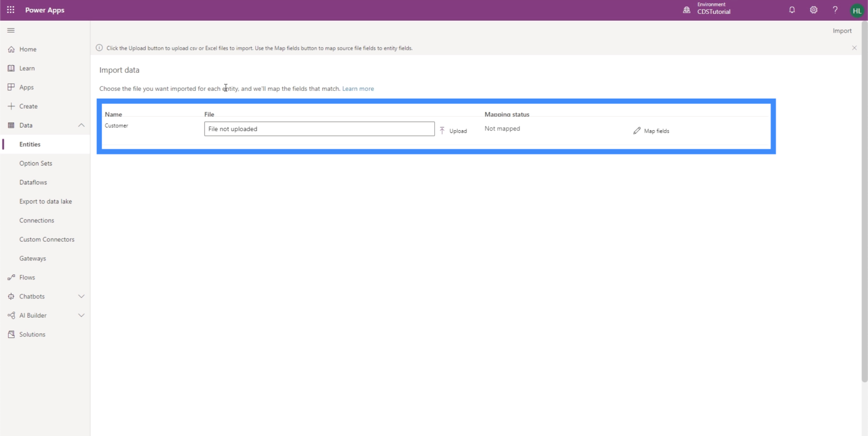Click the Data table icon

tap(11, 126)
